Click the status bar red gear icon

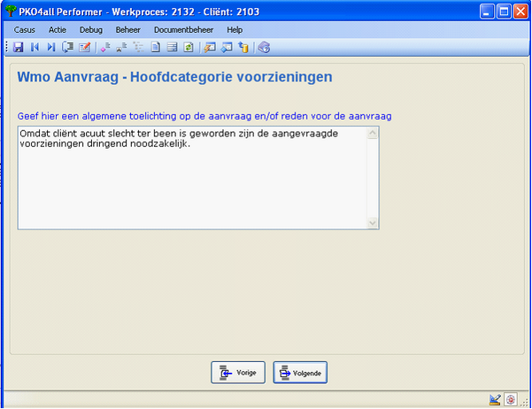510,399
